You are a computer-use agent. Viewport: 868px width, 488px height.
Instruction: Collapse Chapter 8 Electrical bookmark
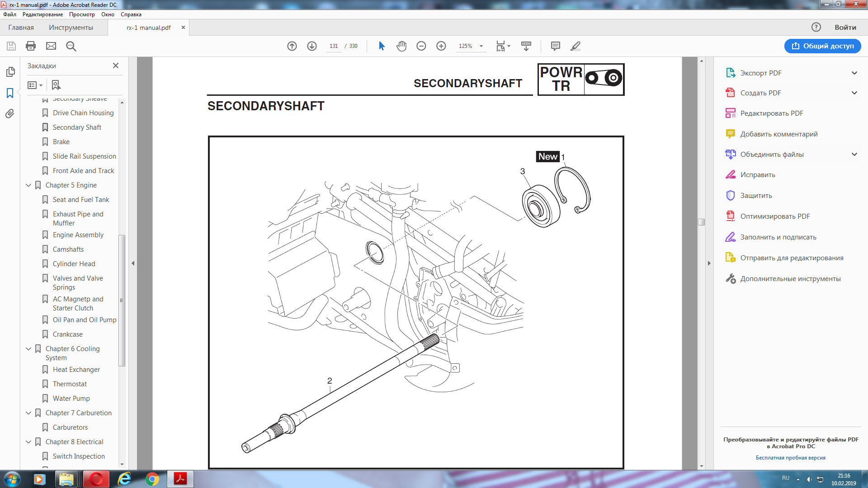point(28,442)
